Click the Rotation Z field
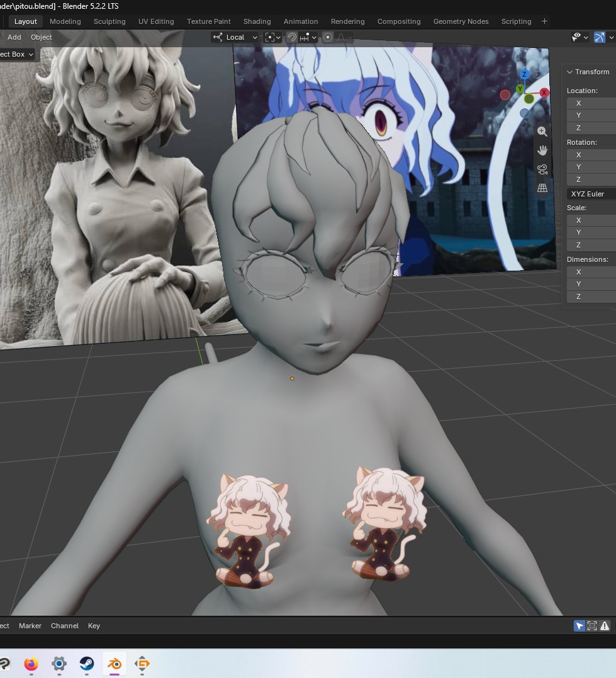Viewport: 616px width, 678px height. 591,179
